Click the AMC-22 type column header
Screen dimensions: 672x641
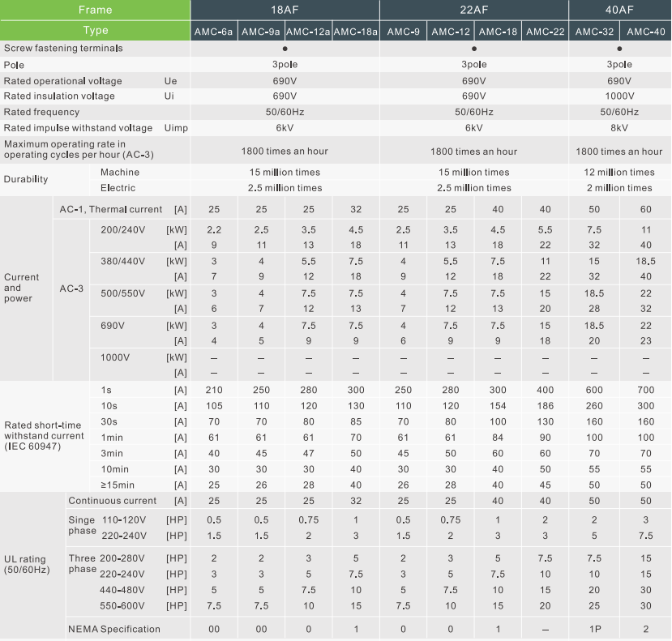546,32
